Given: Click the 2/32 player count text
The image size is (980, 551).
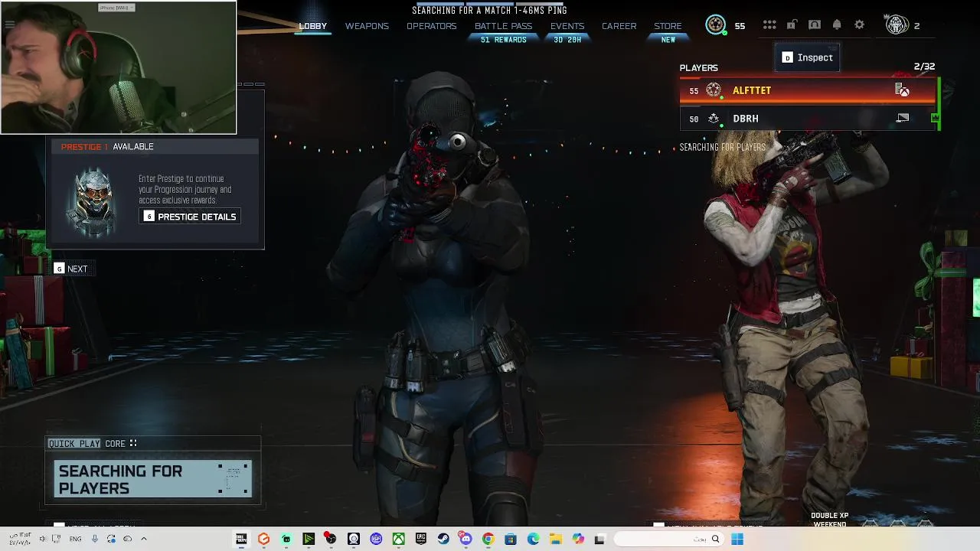Looking at the screenshot, I should 924,67.
